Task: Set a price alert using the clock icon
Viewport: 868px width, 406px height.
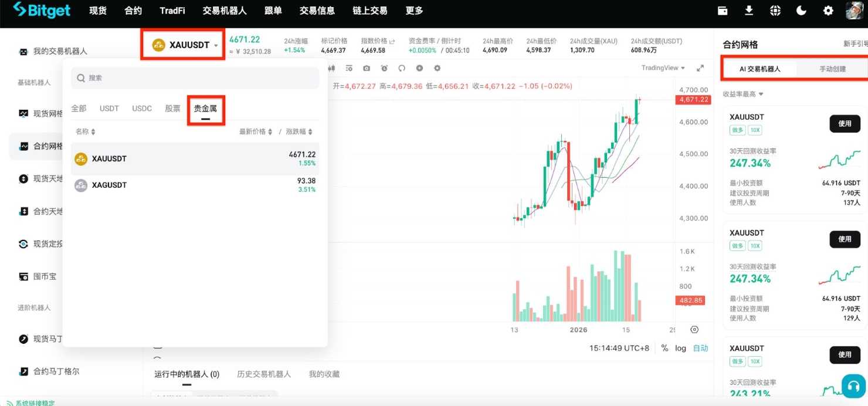Action: pos(384,68)
